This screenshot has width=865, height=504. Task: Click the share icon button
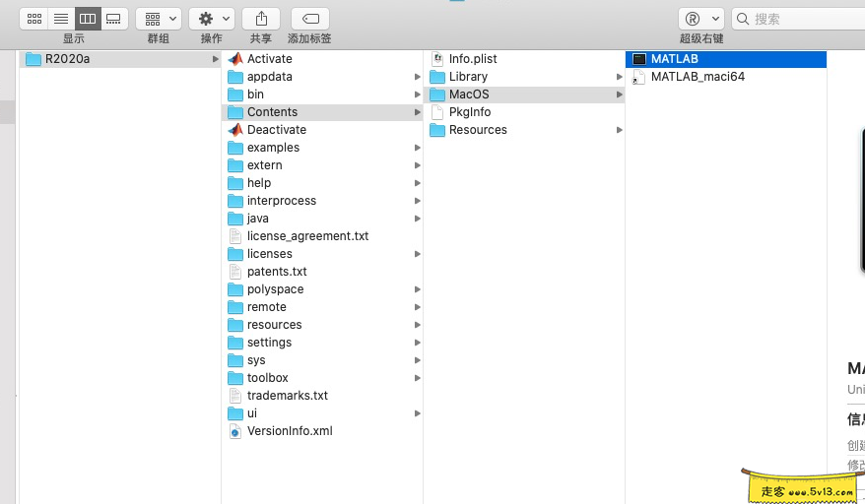(x=261, y=19)
